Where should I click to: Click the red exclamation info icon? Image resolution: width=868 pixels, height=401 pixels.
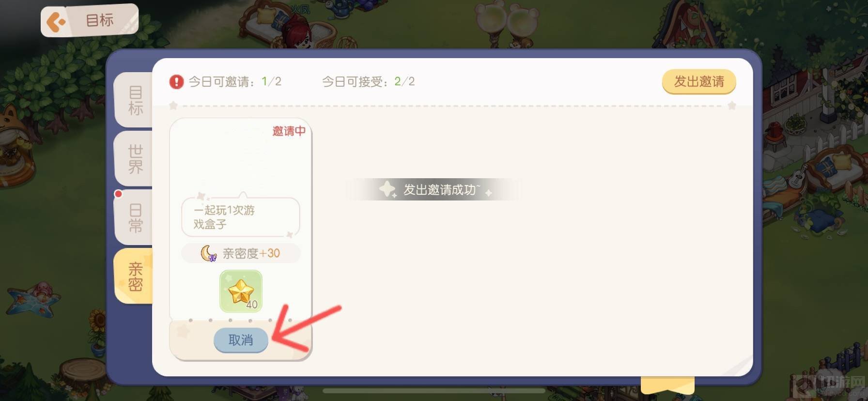pos(176,81)
